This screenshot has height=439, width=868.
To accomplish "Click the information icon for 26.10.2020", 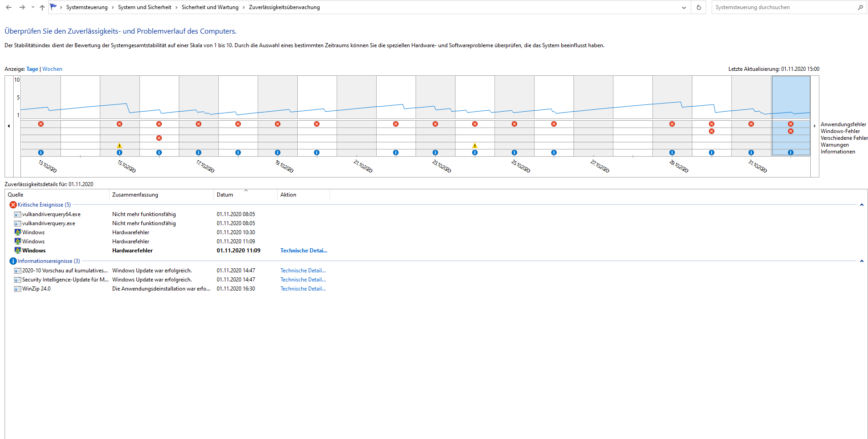I will pyautogui.click(x=554, y=153).
